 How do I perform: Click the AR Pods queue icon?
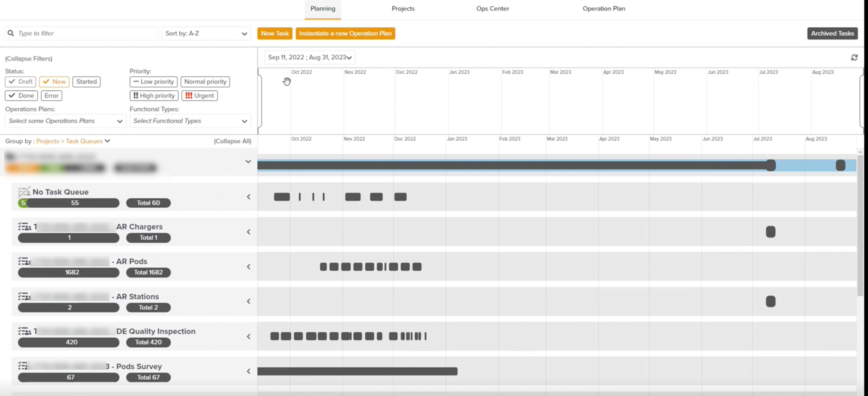coord(24,261)
